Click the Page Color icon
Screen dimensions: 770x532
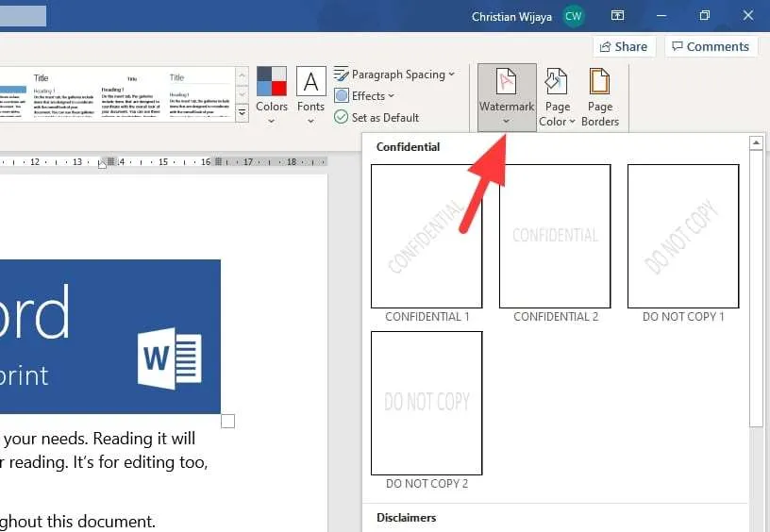pos(557,81)
